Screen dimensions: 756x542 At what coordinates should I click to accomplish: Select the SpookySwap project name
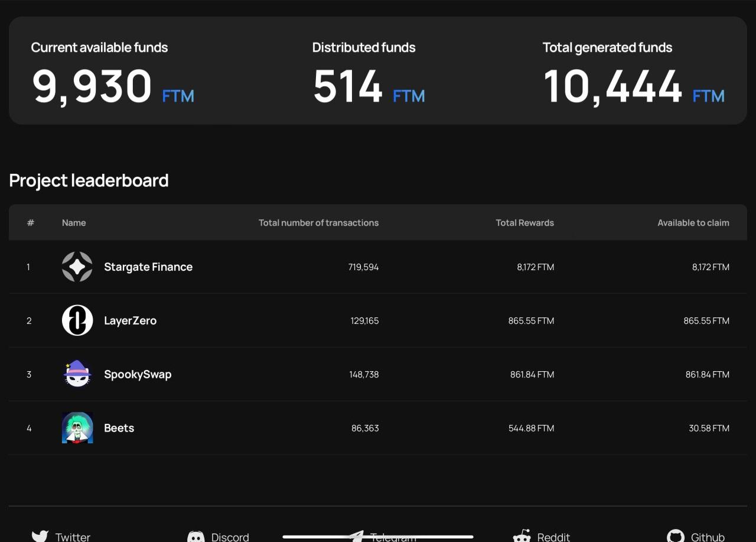[138, 374]
